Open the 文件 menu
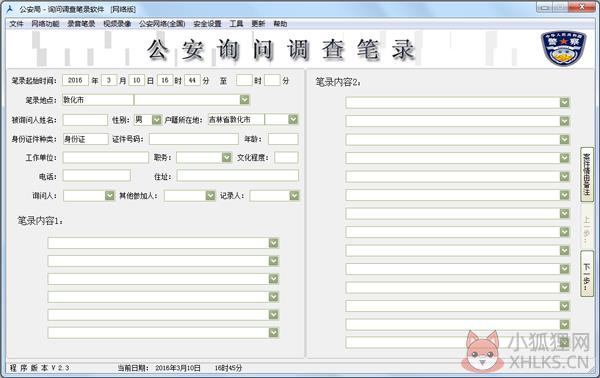This screenshot has height=378, width=600. pos(16,24)
